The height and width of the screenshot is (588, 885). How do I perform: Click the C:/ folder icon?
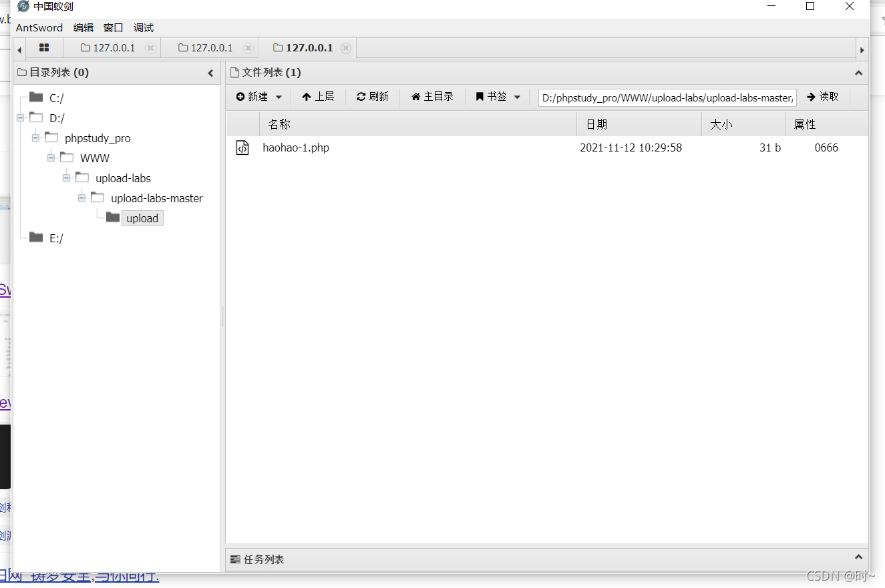coord(36,97)
